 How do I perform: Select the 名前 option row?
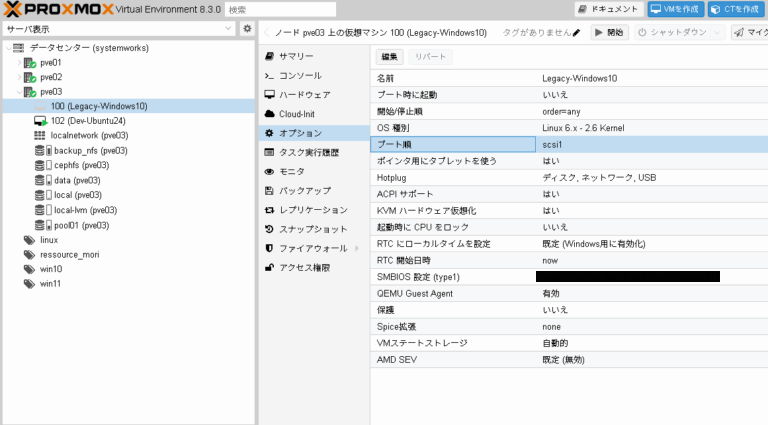pyautogui.click(x=569, y=78)
